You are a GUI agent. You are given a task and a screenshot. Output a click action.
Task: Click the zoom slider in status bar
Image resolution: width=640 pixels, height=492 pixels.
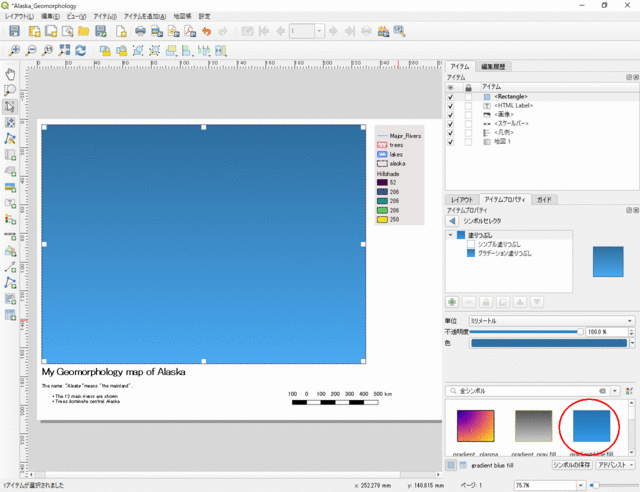[614, 485]
